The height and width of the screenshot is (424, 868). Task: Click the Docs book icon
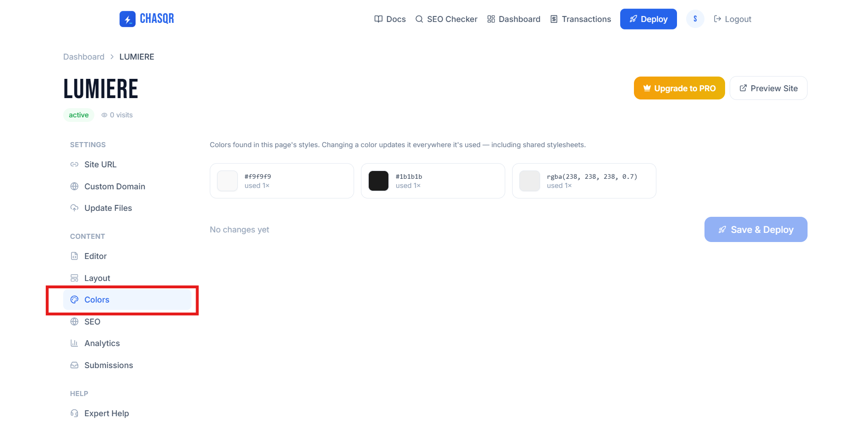click(378, 19)
